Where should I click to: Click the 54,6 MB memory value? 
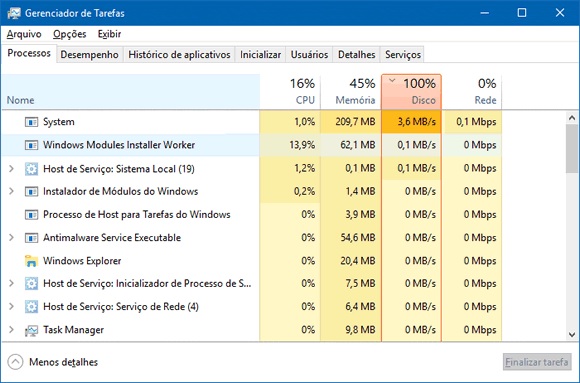pos(358,238)
